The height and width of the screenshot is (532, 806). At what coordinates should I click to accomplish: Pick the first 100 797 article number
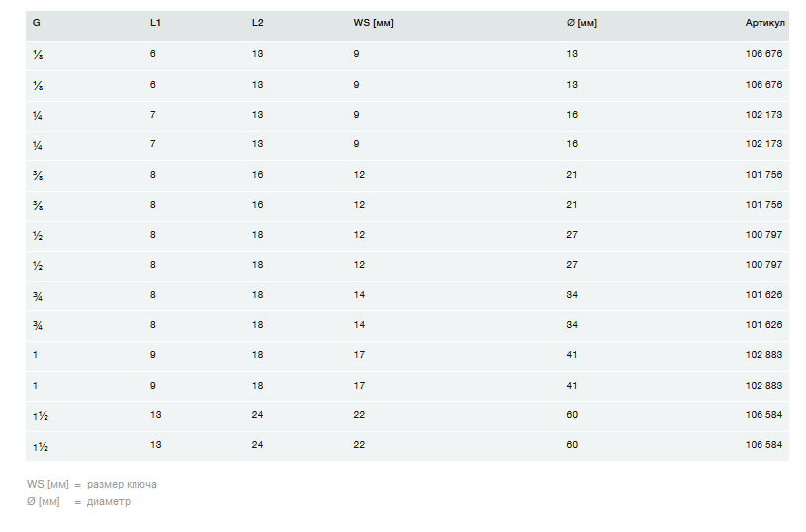[x=763, y=235]
